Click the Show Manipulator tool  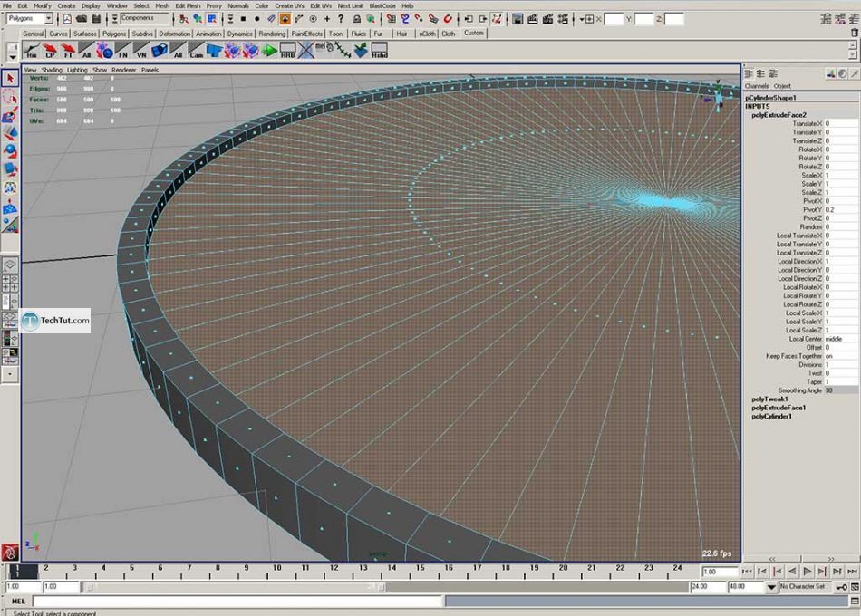[x=10, y=225]
